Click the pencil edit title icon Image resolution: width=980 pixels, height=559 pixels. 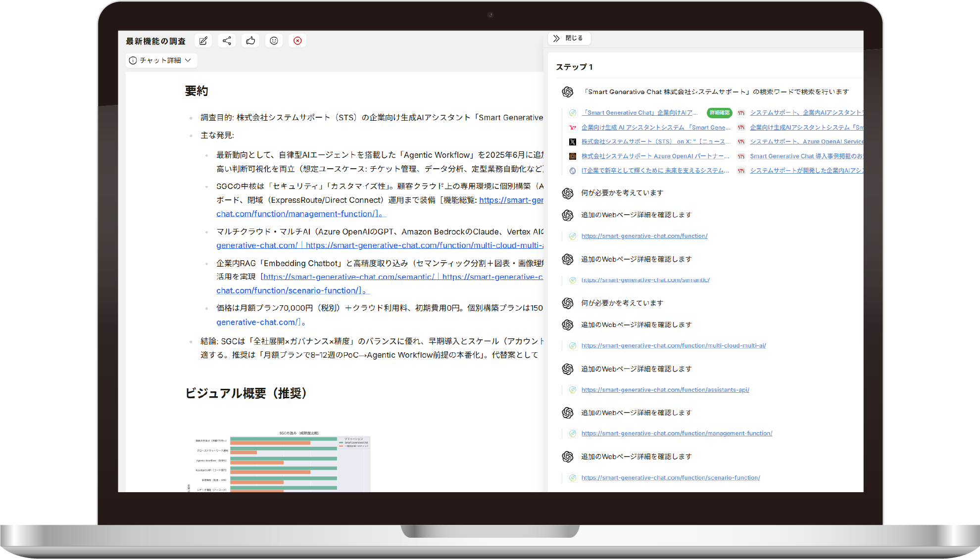click(x=203, y=41)
